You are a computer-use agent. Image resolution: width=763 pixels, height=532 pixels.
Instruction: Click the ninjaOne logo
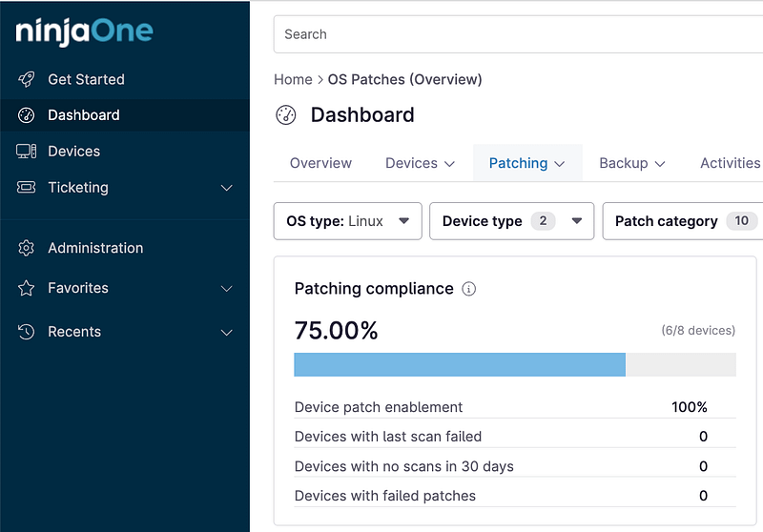[85, 31]
